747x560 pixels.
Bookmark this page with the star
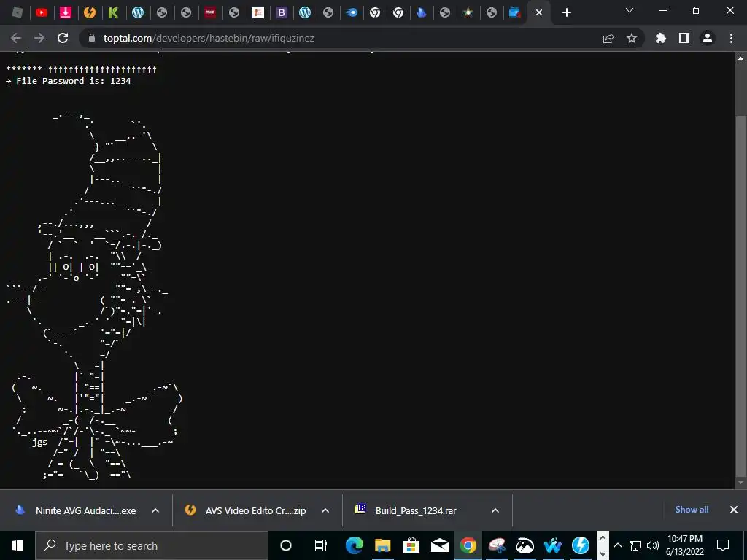click(632, 38)
